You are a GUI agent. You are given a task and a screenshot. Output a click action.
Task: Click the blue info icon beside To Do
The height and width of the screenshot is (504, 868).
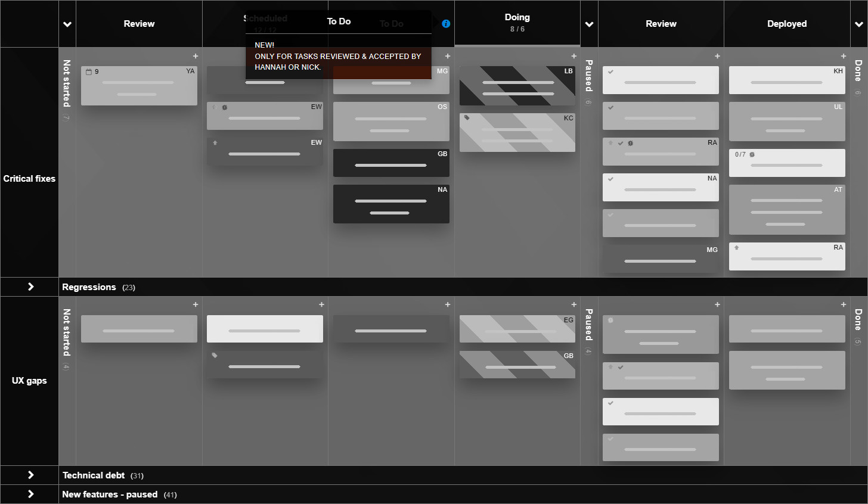tap(446, 24)
